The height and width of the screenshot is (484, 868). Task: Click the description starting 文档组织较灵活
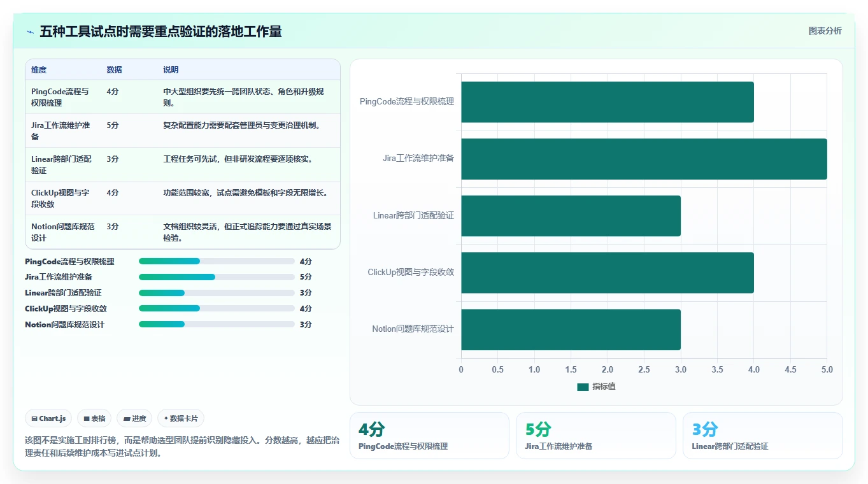coord(247,232)
